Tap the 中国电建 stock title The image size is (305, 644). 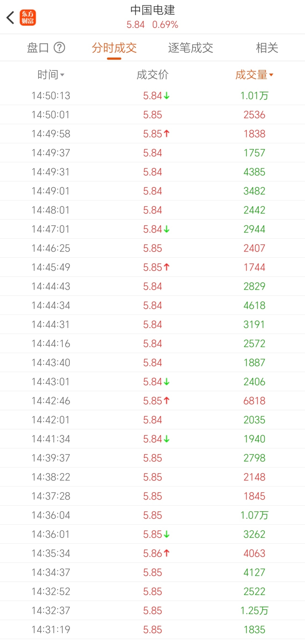coord(152,10)
